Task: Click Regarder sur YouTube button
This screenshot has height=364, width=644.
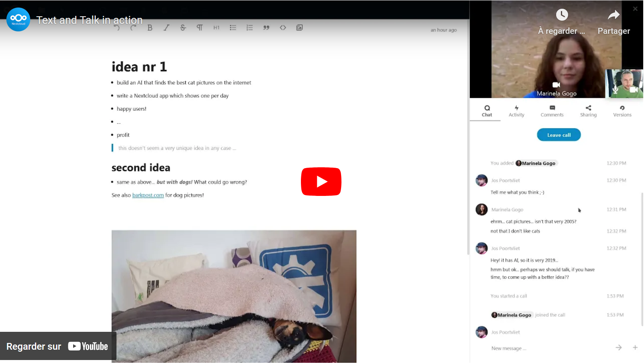Action: point(58,346)
